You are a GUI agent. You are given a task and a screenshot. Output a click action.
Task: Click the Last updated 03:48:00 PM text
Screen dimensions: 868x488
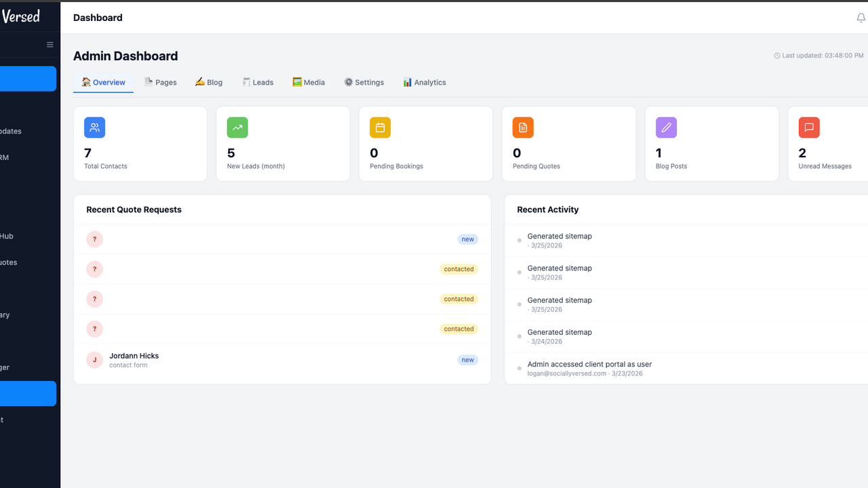pos(823,56)
